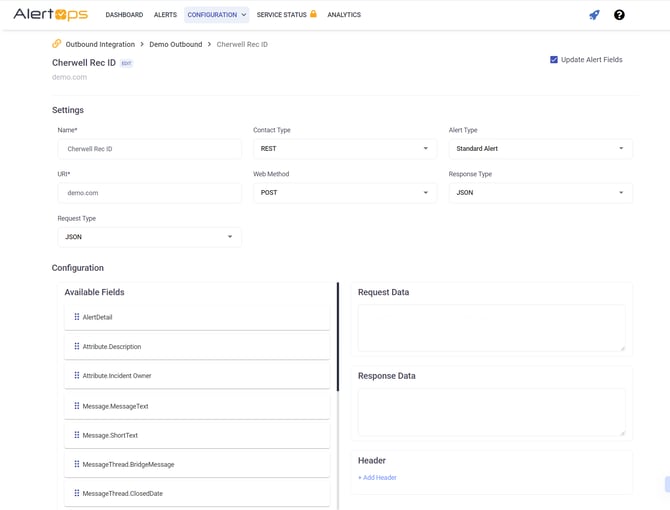Go to the Dashboard tab
Image resolution: width=670 pixels, height=510 pixels.
pos(124,15)
